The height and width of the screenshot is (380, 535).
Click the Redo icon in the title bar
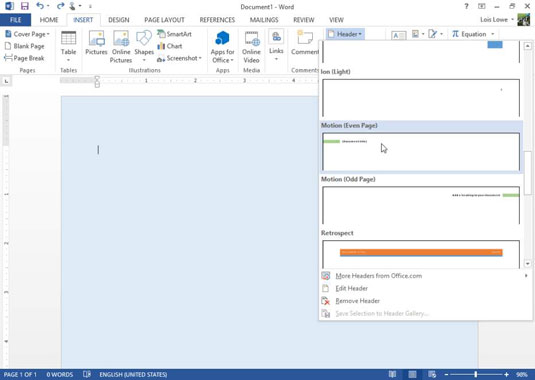(61, 6)
